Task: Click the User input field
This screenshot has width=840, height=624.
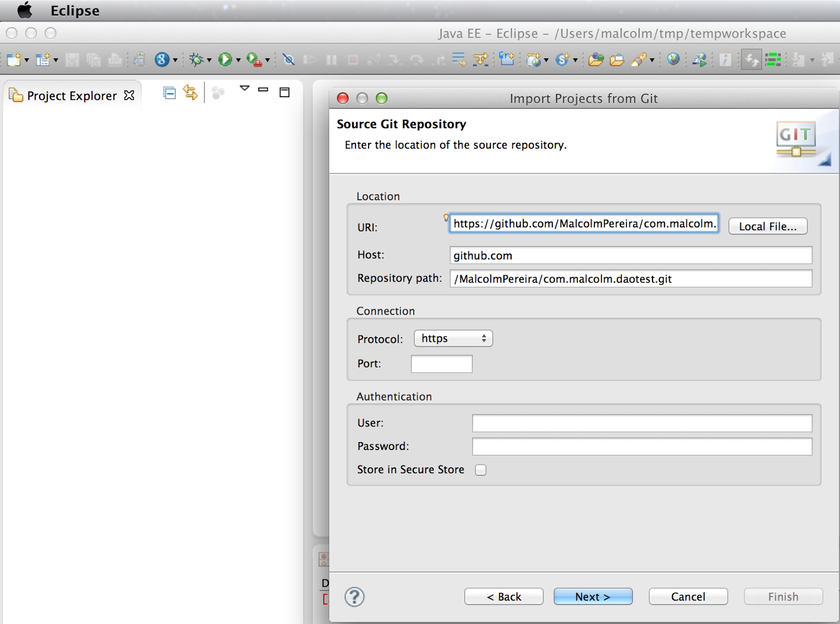Action: pos(642,423)
